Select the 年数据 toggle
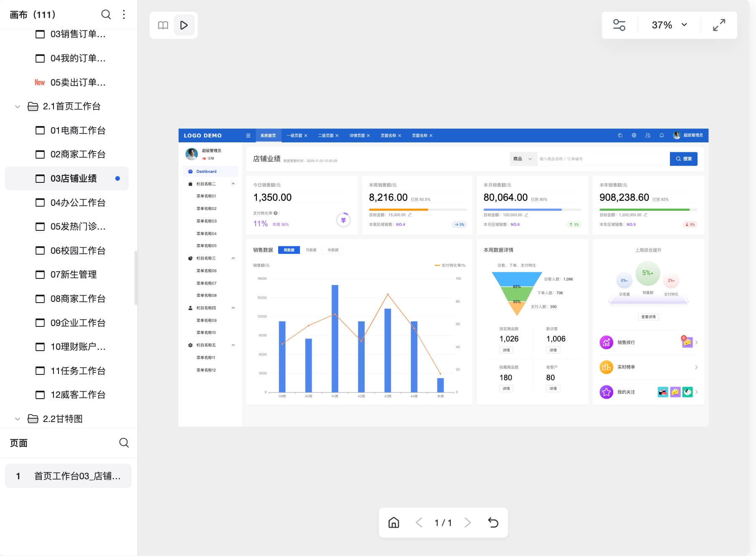The image size is (756, 556). [x=333, y=250]
